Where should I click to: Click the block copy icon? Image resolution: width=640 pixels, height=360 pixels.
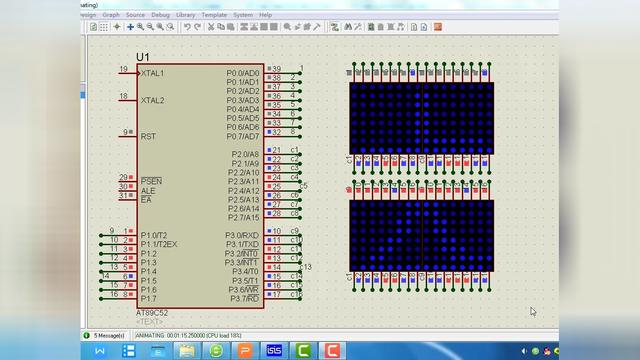244,27
